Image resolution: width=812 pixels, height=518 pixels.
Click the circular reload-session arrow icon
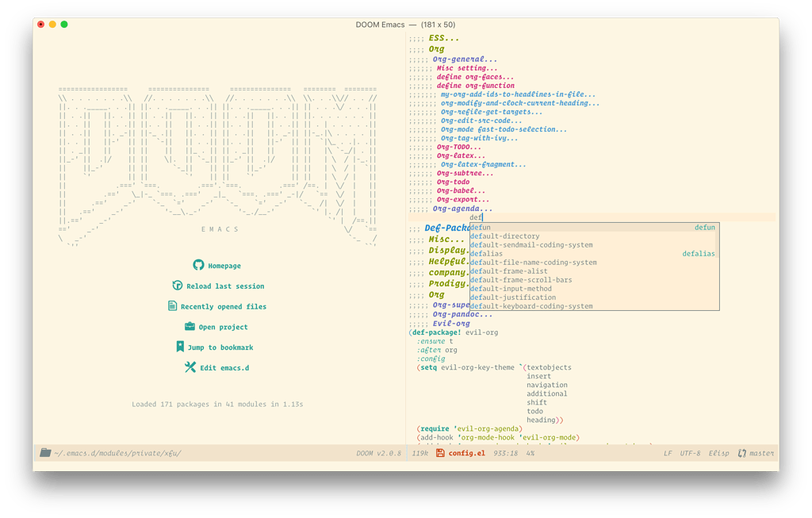[x=176, y=286]
